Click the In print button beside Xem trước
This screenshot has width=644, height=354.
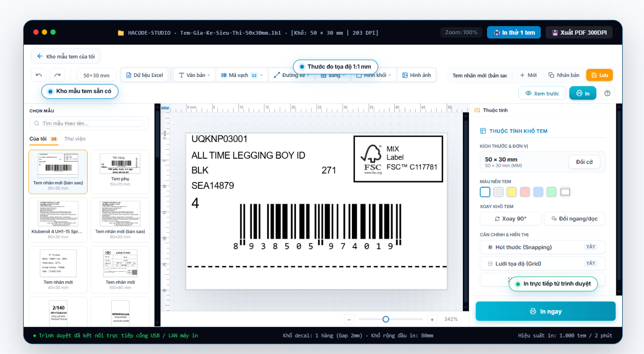tap(583, 93)
